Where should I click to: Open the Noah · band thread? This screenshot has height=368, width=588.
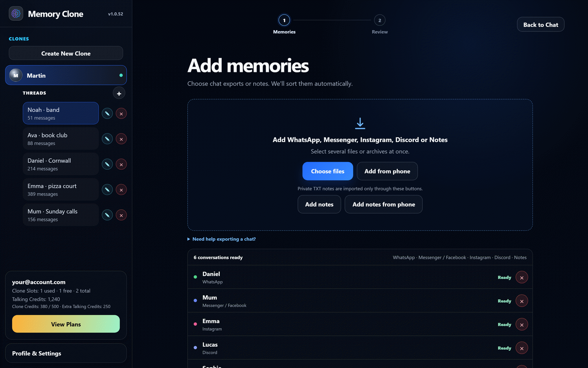click(61, 113)
